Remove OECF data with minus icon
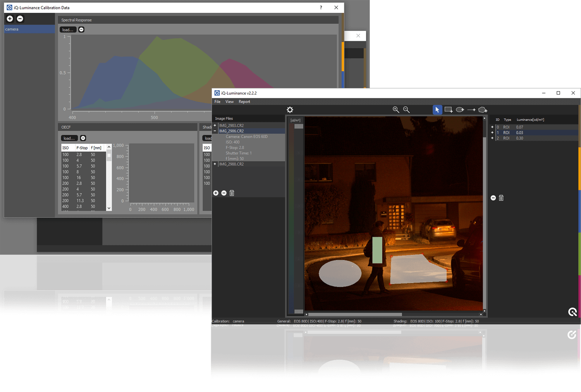Screen dimensions: 581x392 83,138
